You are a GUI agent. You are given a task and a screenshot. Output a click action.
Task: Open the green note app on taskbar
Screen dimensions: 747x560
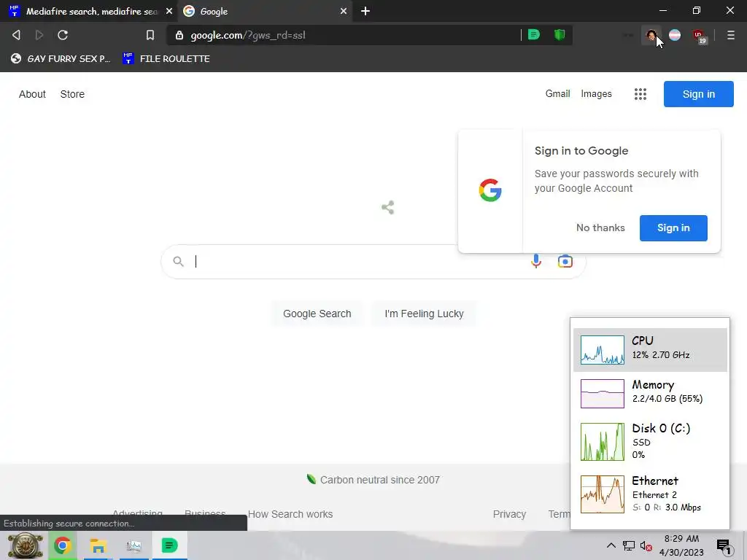coord(169,545)
